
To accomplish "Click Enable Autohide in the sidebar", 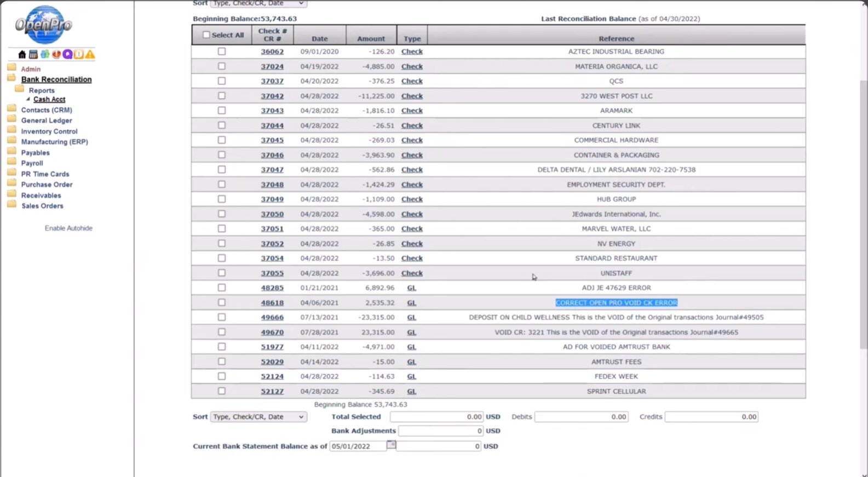I will (68, 228).
